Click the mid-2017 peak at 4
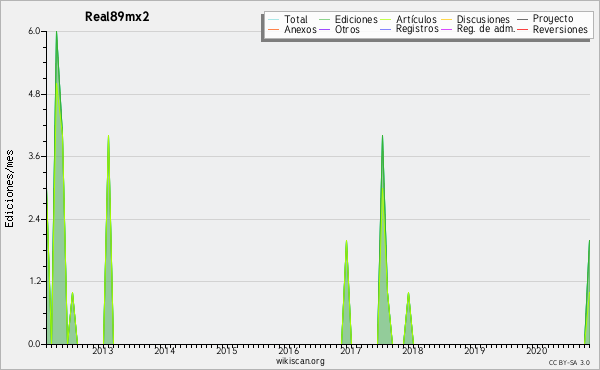The image size is (600, 370). 382,136
